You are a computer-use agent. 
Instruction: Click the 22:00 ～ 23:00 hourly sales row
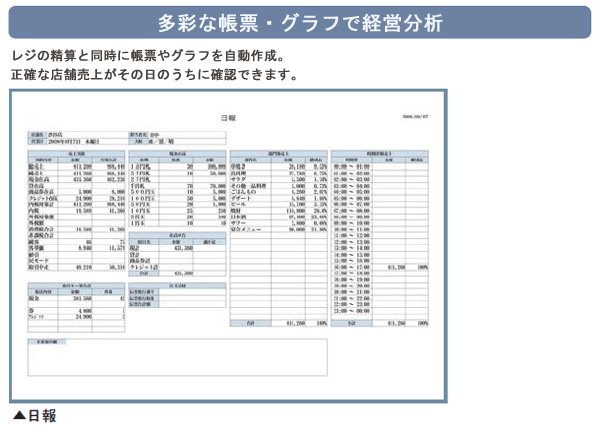click(x=380, y=304)
